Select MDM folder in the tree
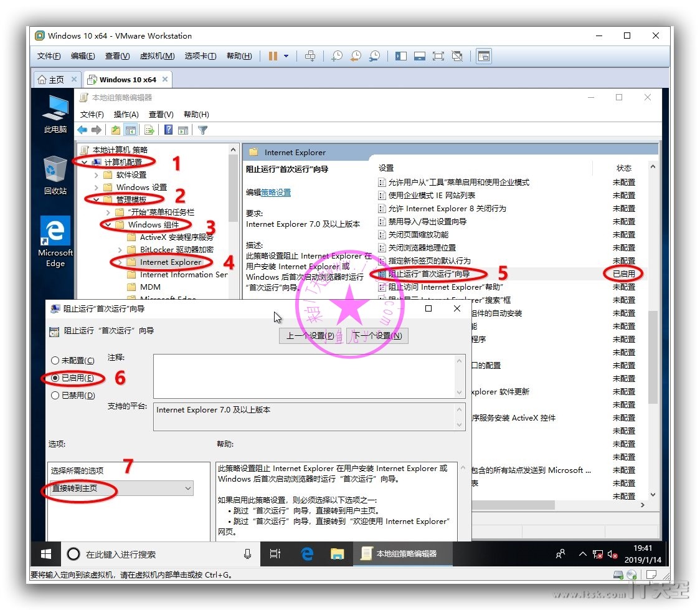Image resolution: width=700 pixels, height=610 pixels. click(x=150, y=287)
